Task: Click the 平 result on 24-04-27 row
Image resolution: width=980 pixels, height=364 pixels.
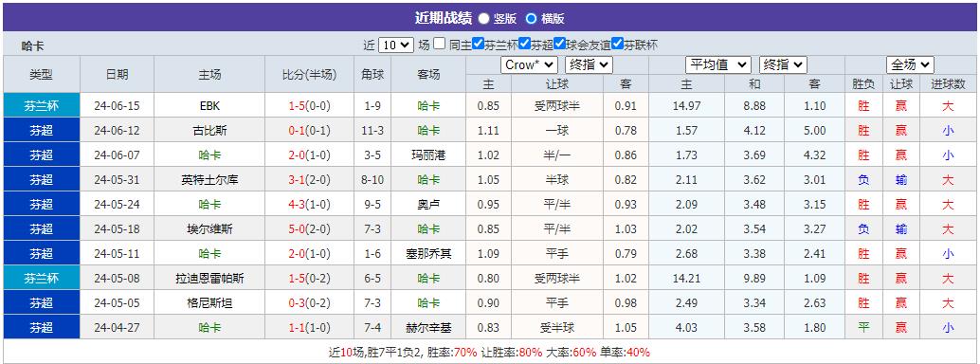Action: coord(863,328)
